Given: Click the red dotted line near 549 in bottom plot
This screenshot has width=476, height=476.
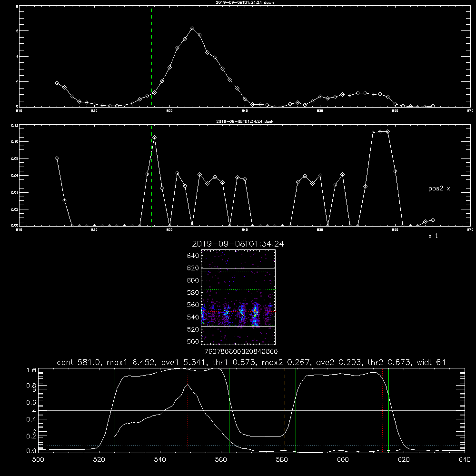Looking at the screenshot, I should (188, 410).
